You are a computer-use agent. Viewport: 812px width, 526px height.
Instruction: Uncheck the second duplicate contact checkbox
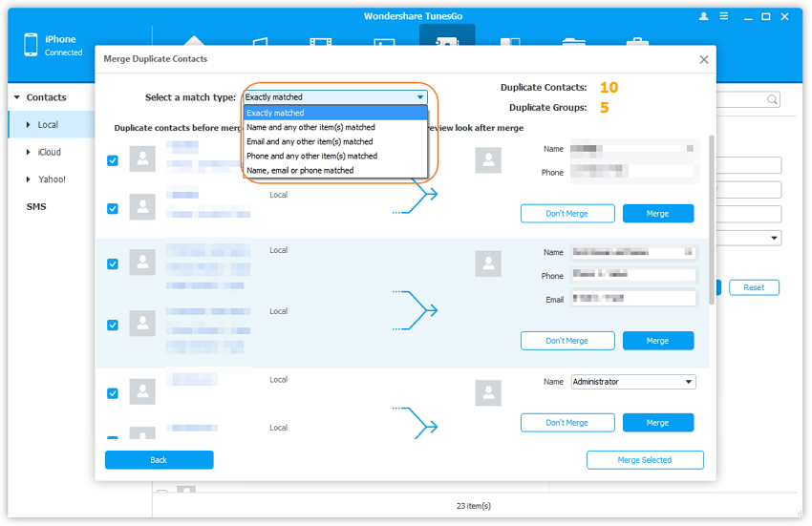point(113,208)
